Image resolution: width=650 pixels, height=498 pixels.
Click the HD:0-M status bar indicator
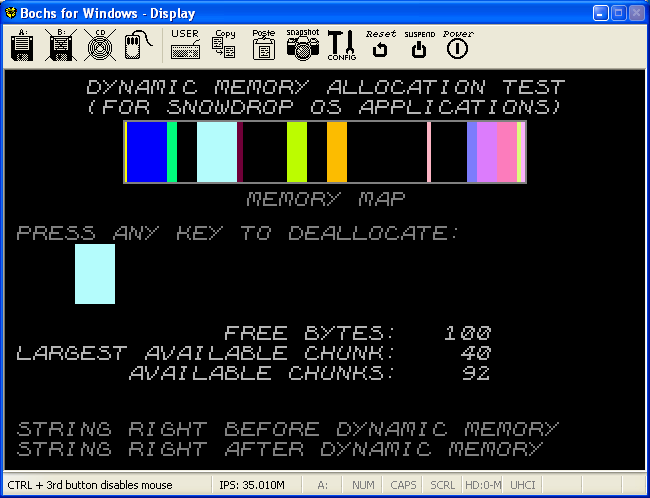pos(483,485)
